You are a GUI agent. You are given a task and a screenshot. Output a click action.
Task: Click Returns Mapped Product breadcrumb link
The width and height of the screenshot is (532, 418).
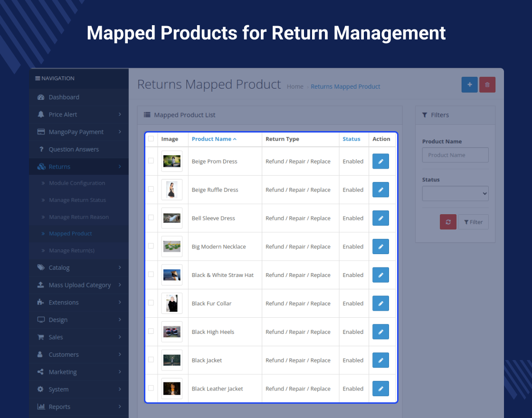point(345,87)
